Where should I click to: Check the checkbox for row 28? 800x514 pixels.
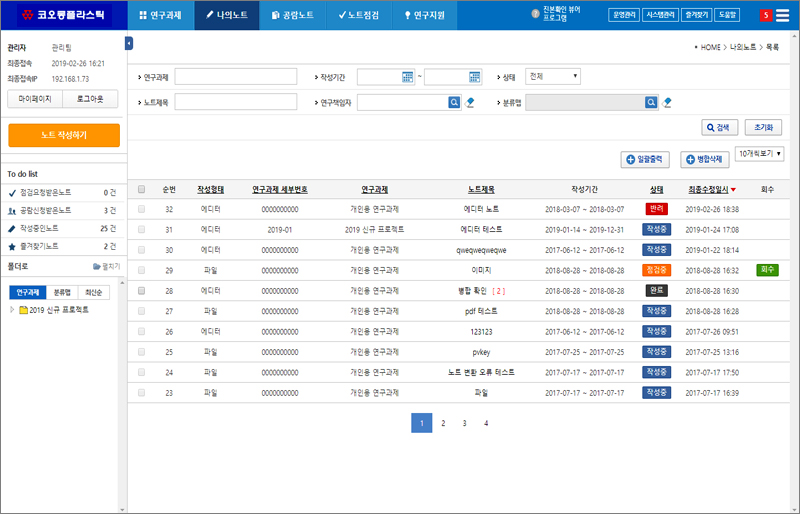141,290
